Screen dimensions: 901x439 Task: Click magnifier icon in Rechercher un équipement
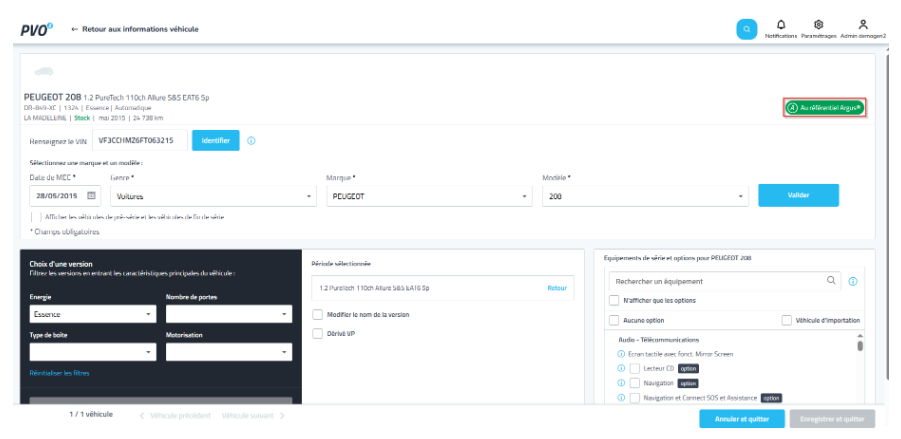pyautogui.click(x=831, y=280)
